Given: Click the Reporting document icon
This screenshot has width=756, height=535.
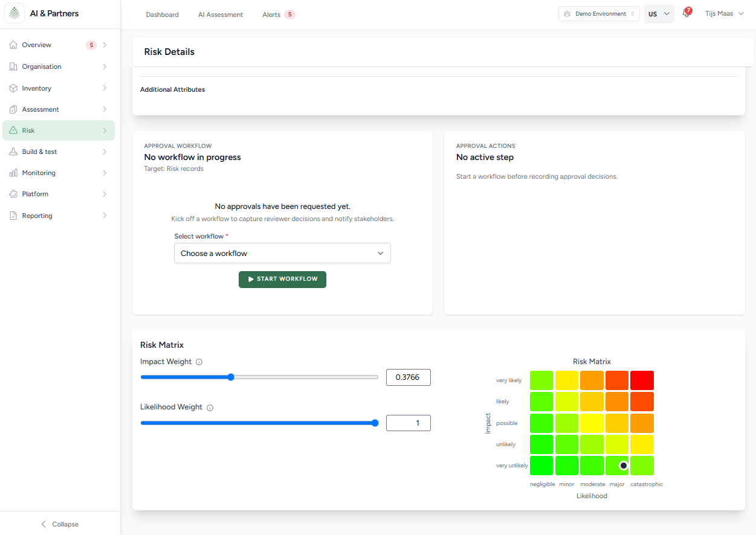Looking at the screenshot, I should pyautogui.click(x=13, y=216).
